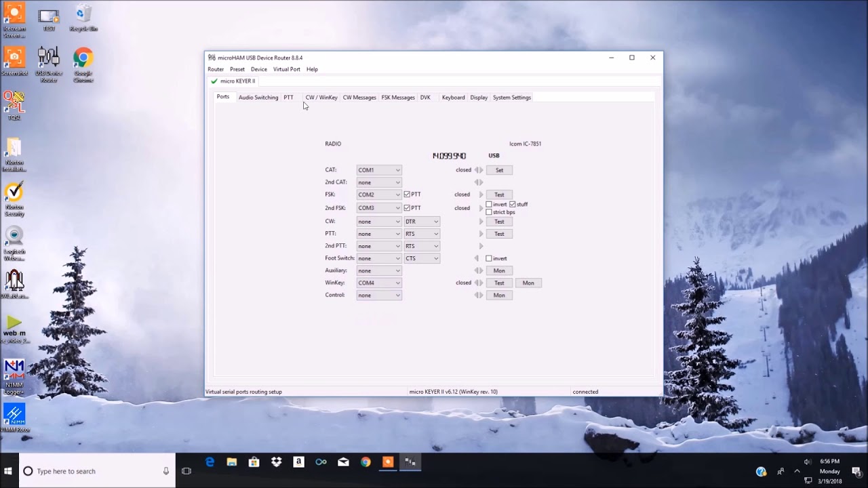Open the Router menu
The width and height of the screenshot is (868, 488).
[216, 69]
